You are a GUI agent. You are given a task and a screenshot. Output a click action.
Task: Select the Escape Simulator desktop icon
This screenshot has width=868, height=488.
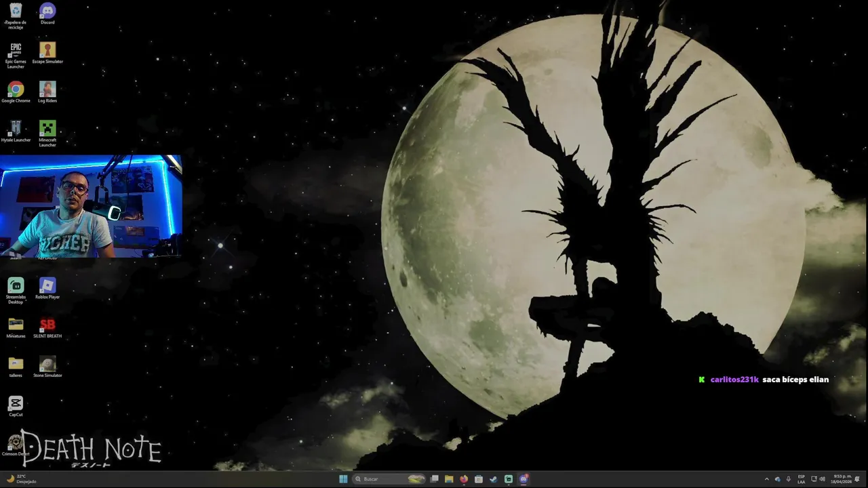[x=47, y=53]
